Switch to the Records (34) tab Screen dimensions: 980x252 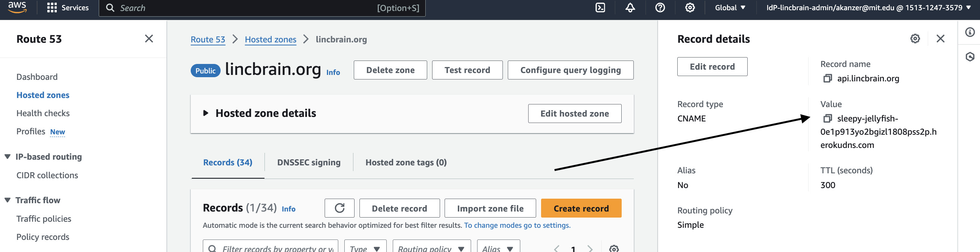227,163
